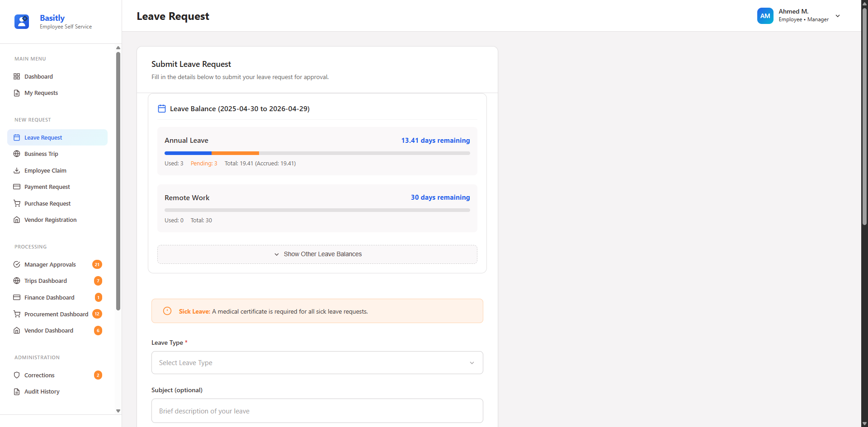Click the Annual Leave progress bar
This screenshot has width=868, height=427.
point(317,153)
